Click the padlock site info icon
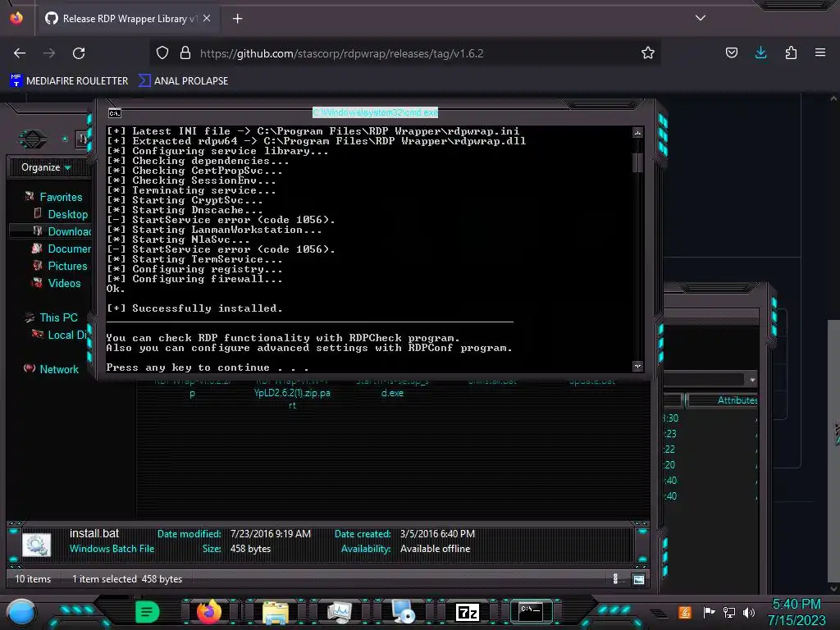This screenshot has height=630, width=840. (x=185, y=53)
